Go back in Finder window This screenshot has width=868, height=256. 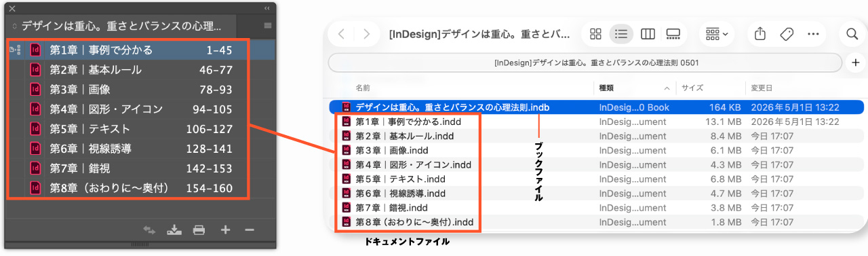click(342, 34)
